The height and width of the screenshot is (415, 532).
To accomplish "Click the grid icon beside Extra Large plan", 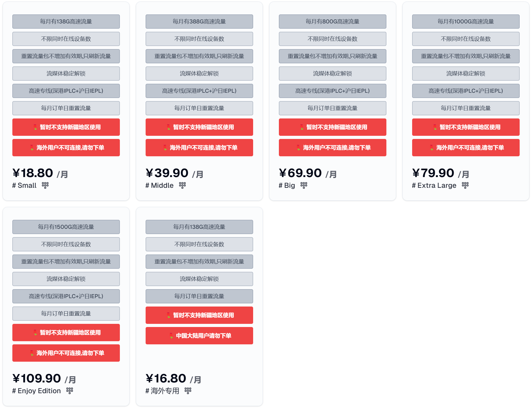I will [465, 185].
